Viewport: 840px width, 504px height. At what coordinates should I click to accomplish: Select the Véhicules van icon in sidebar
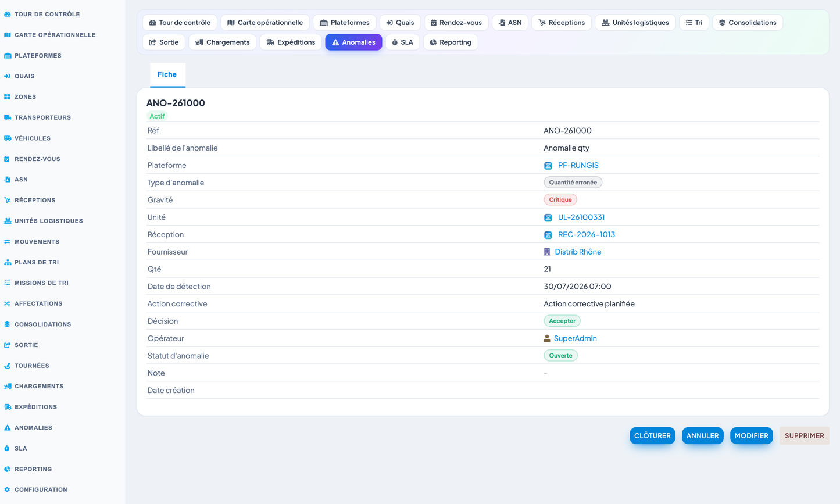click(8, 138)
